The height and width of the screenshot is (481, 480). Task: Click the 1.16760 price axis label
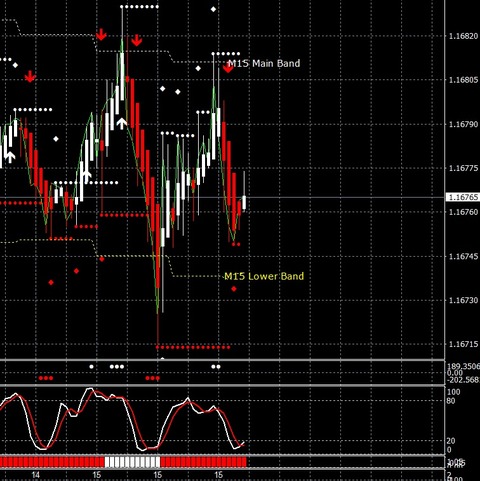click(464, 212)
